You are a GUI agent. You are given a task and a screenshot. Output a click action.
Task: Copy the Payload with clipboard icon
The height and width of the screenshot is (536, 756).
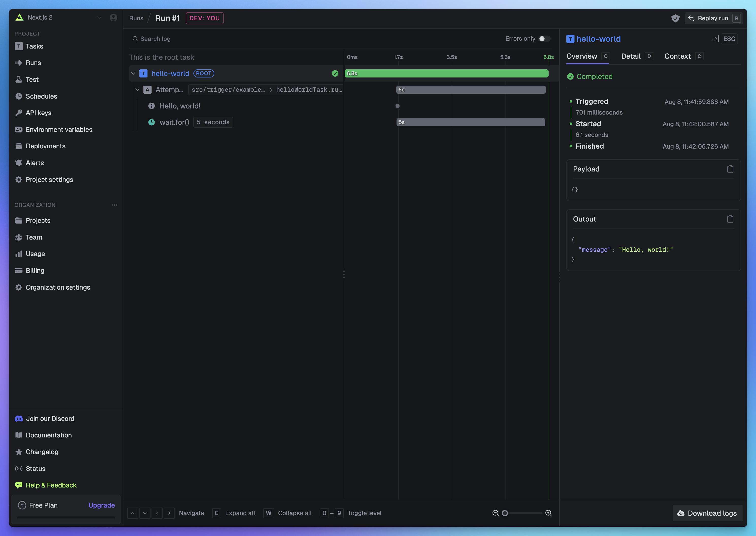(730, 169)
